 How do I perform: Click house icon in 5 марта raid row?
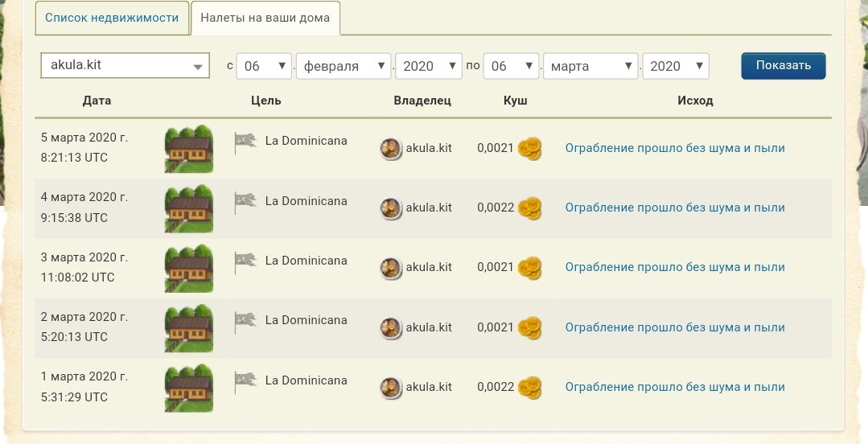[x=189, y=148]
